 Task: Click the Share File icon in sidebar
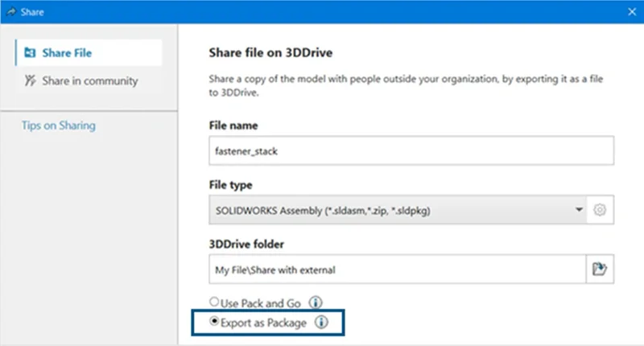(31, 53)
